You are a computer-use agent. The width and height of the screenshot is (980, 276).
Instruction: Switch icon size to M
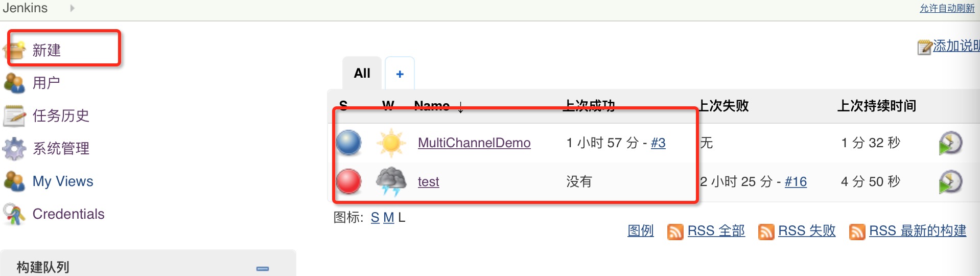(x=388, y=218)
